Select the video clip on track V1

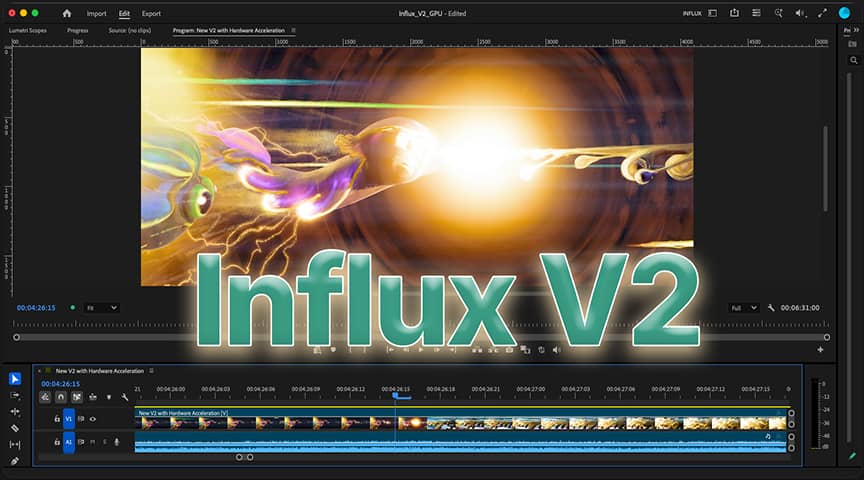[x=460, y=419]
